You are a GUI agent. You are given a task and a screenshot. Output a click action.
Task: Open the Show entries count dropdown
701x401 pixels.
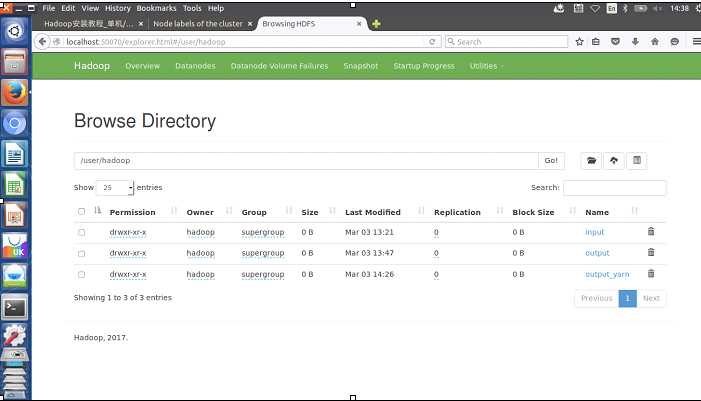115,188
